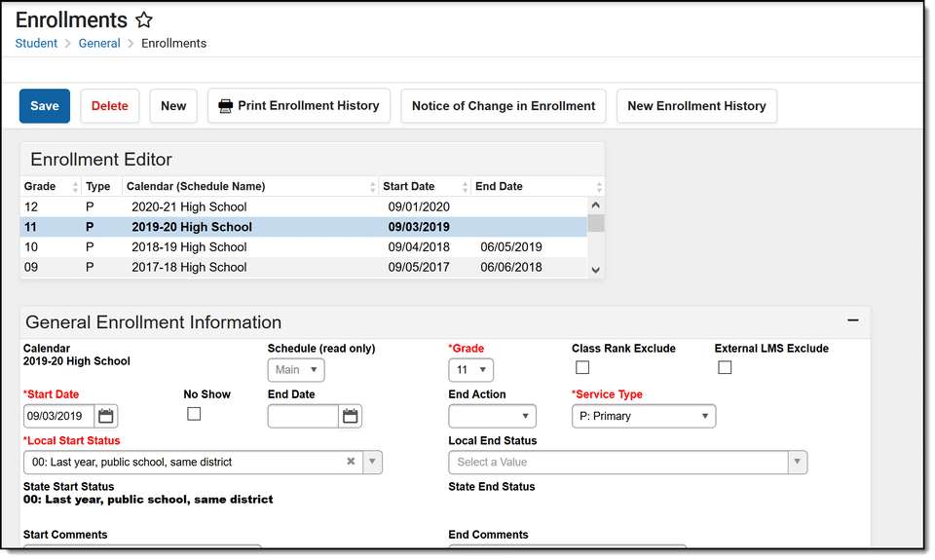Click the scroll up arrow in Enrollment Editor
Viewport: 935px width, 560px height.
[x=595, y=205]
